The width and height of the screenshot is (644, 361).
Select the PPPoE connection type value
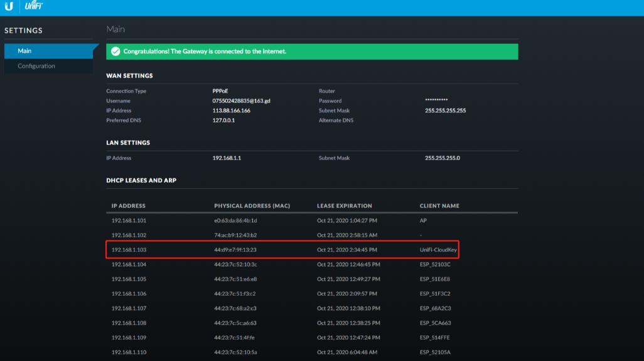pos(220,91)
